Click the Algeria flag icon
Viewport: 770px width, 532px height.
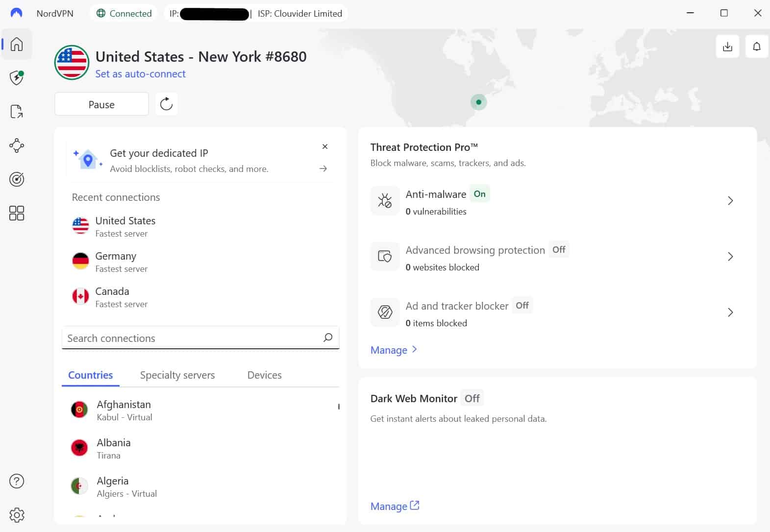pos(79,486)
